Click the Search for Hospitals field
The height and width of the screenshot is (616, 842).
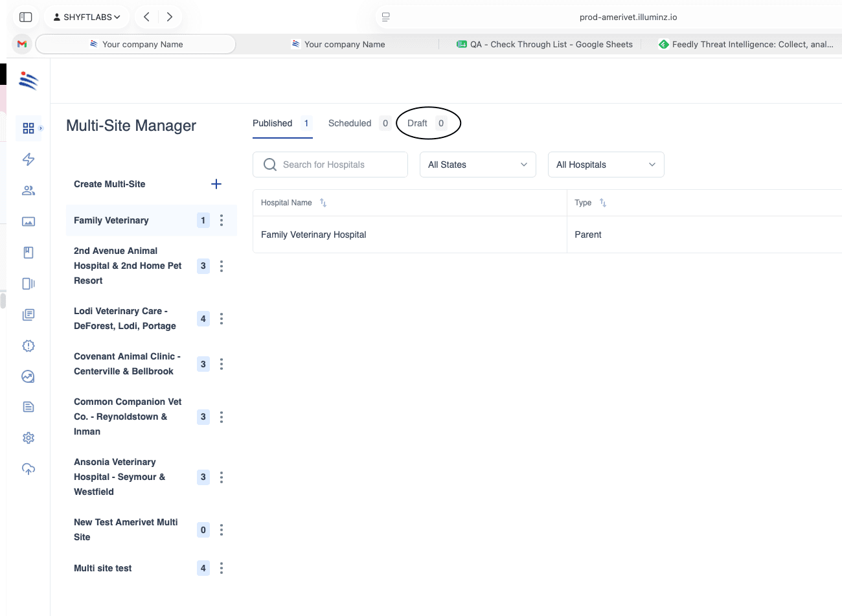coord(330,165)
